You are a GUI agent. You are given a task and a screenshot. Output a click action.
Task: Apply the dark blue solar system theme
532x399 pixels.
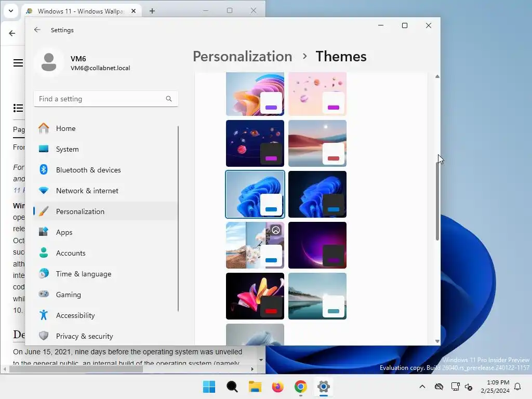pos(255,143)
